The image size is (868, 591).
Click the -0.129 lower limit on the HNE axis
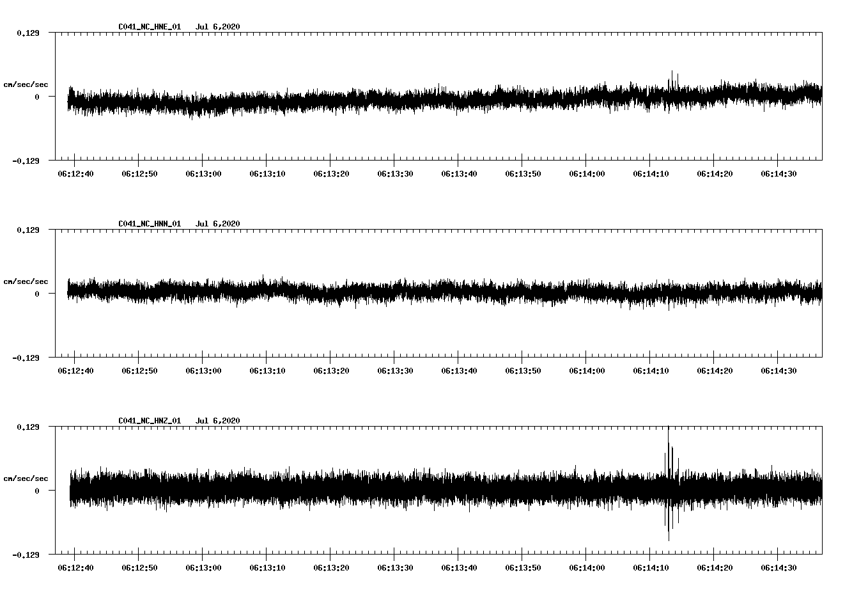coord(26,161)
